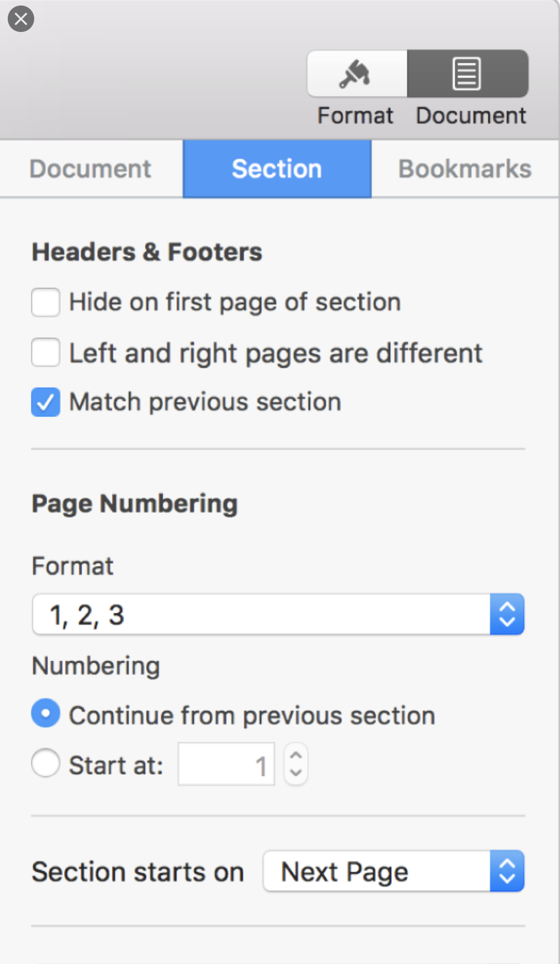The height and width of the screenshot is (964, 560).
Task: Switch to the Bookmarks tab
Action: click(465, 169)
